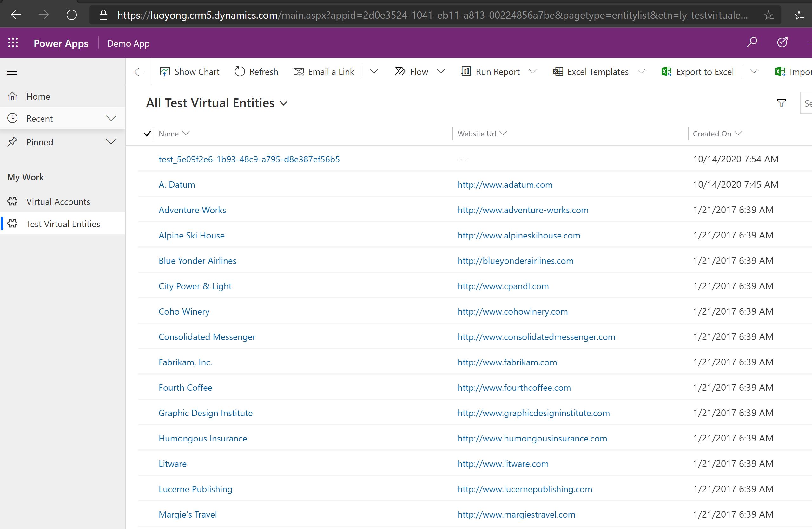The width and height of the screenshot is (812, 529).
Task: Open the favorites list icon
Action: [799, 15]
